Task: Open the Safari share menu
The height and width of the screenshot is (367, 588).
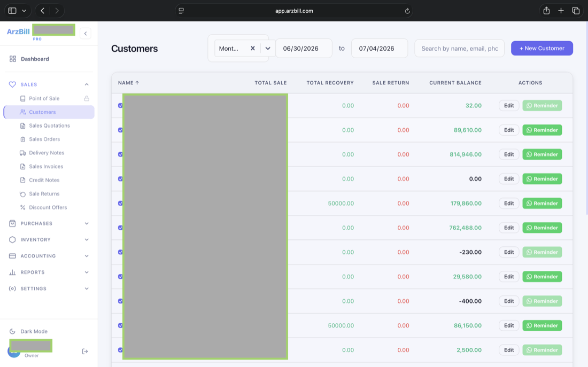Action: [x=546, y=11]
